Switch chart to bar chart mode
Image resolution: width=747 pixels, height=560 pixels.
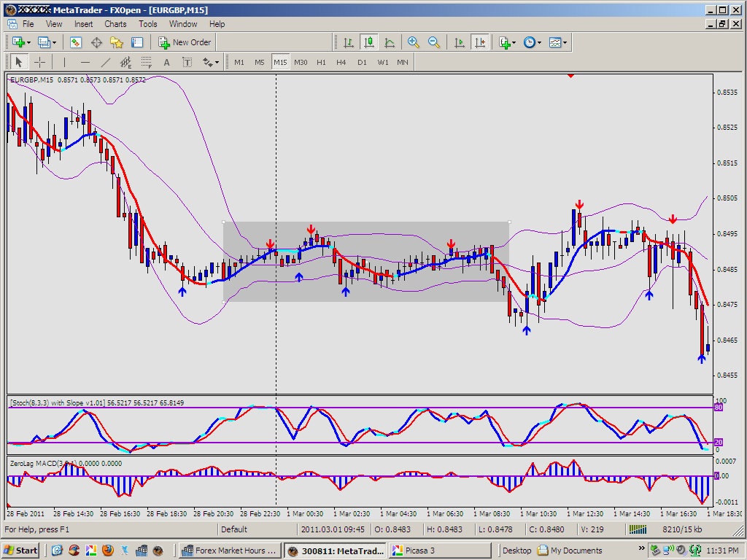point(349,42)
